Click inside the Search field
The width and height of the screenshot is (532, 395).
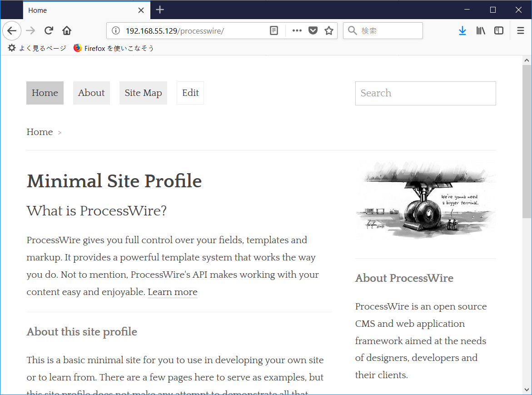tap(425, 93)
